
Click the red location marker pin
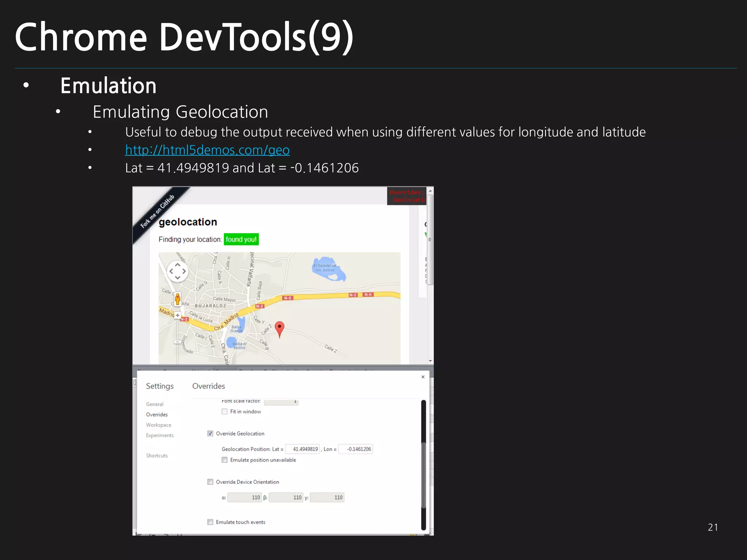(x=279, y=330)
